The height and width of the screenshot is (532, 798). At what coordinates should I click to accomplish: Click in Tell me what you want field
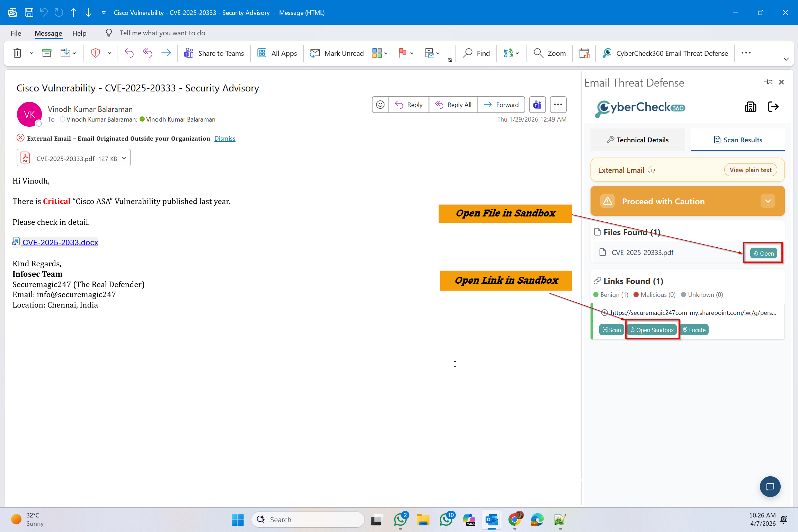coord(162,33)
